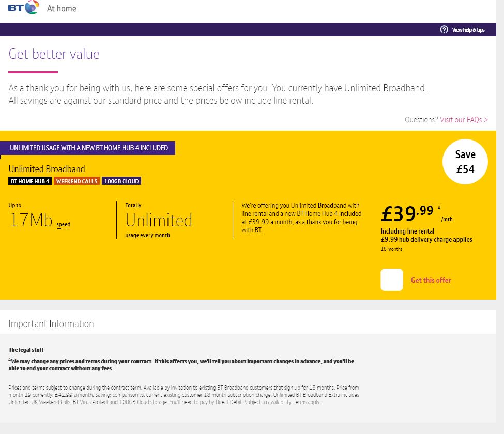Click the dotted-underlined speed link
Image resolution: width=504 pixels, height=434 pixels.
[x=63, y=225]
